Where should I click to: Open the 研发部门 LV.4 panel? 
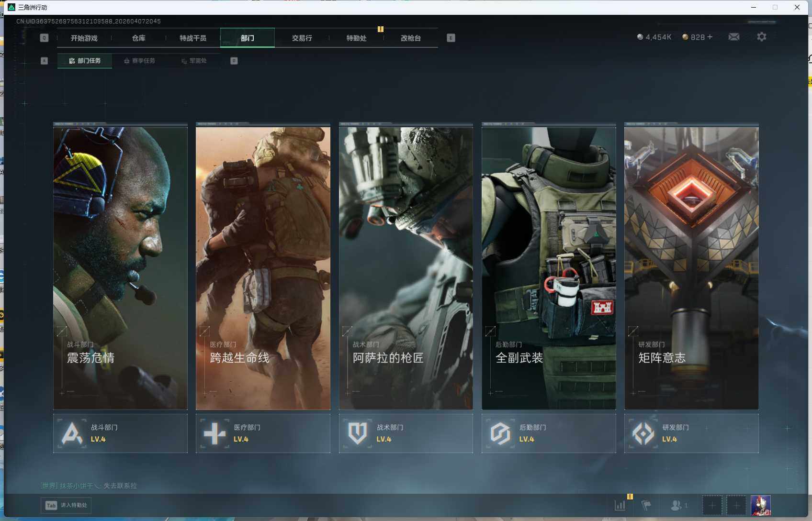click(x=691, y=433)
